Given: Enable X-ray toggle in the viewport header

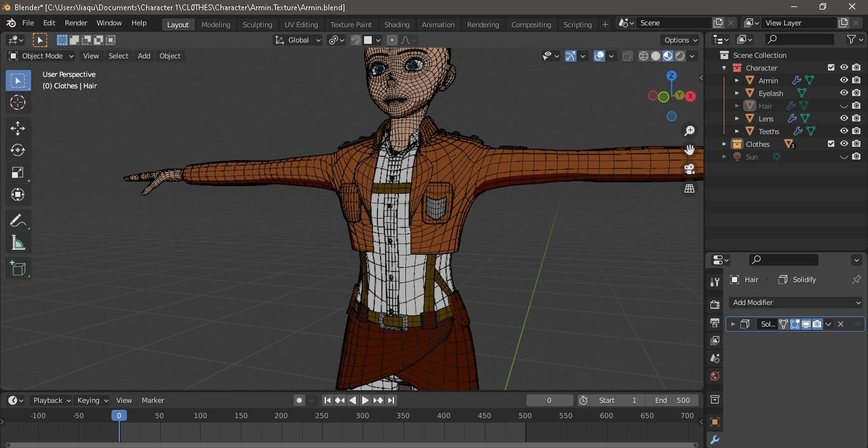Looking at the screenshot, I should [x=627, y=56].
